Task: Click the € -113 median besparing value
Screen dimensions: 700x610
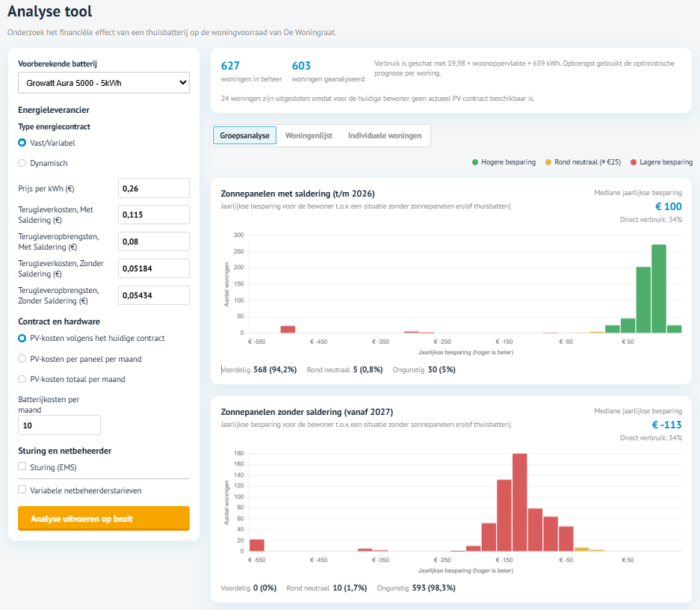Action: click(x=666, y=425)
